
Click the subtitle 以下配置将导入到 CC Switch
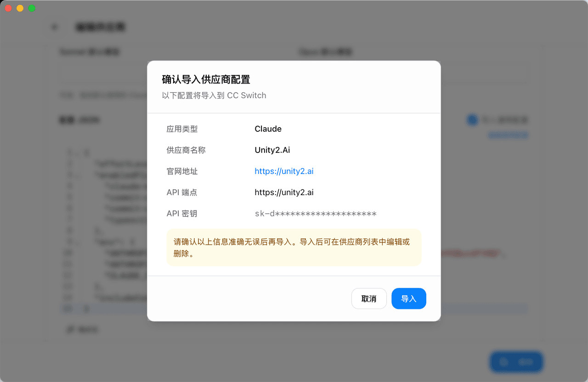coord(214,95)
